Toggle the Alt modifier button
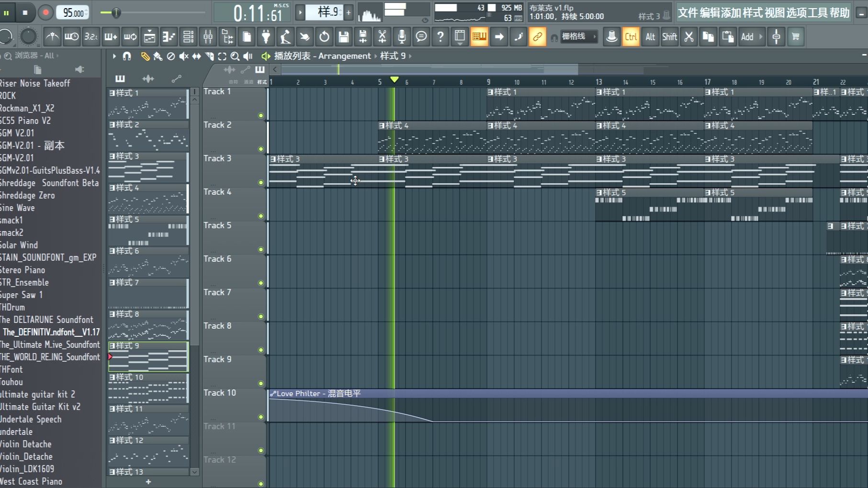The height and width of the screenshot is (488, 868). pyautogui.click(x=650, y=37)
